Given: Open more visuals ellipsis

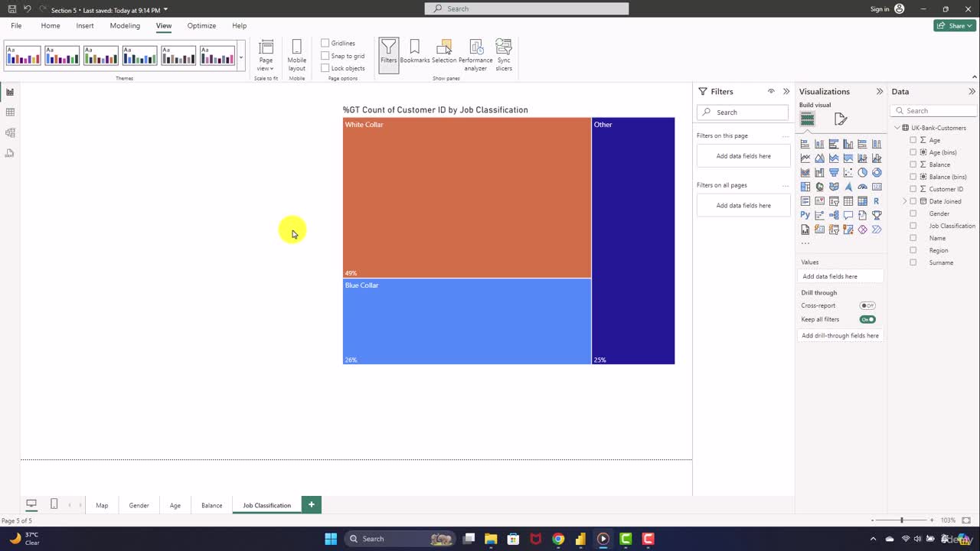Looking at the screenshot, I should (x=805, y=243).
